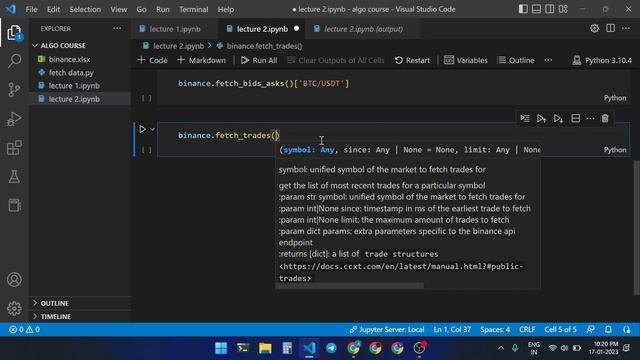Open the Help menu
Image resolution: width=640 pixels, height=360 pixels.
[x=226, y=9]
